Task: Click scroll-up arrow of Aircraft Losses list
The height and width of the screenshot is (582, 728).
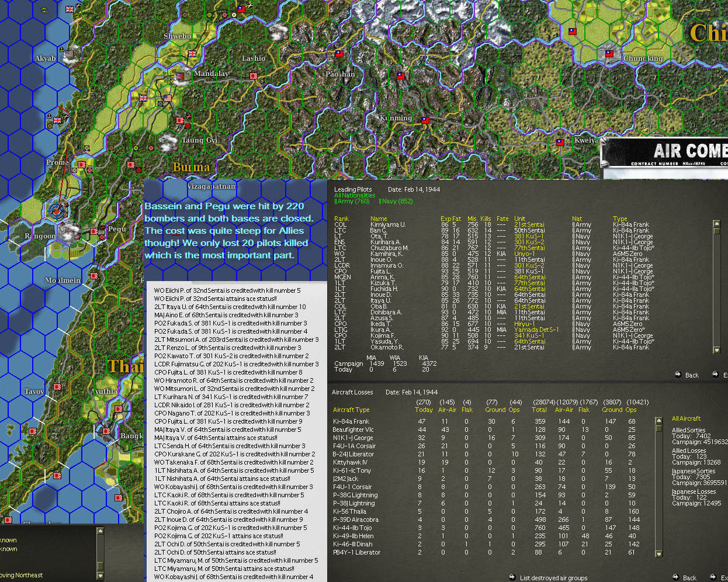Action: 659,420
